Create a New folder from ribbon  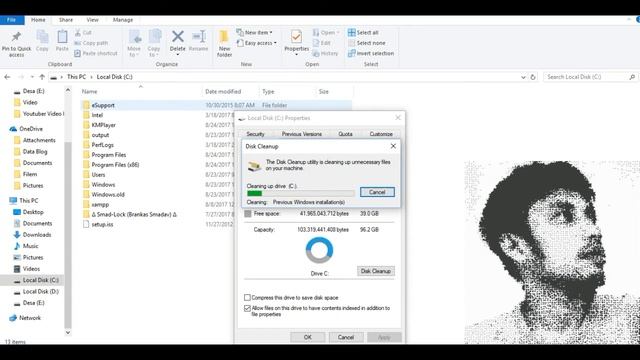point(224,43)
